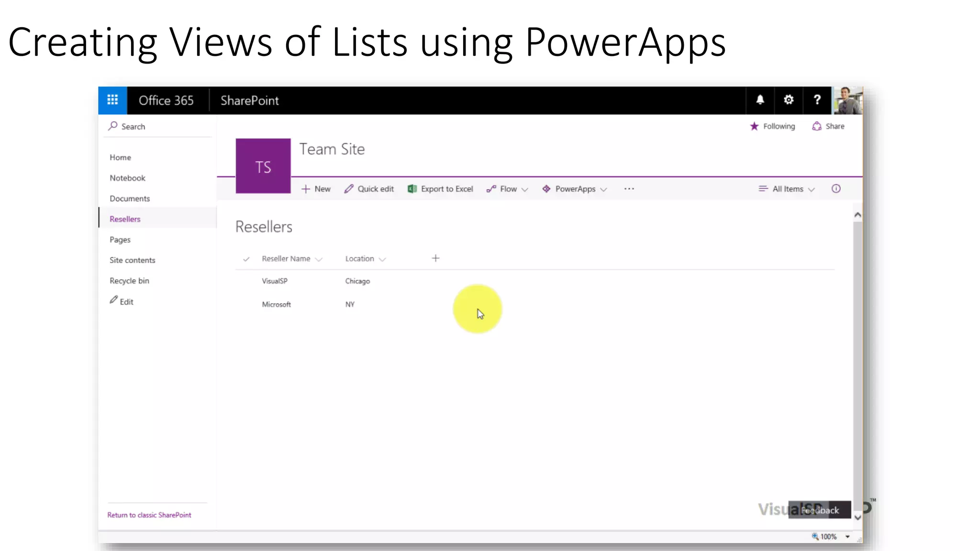
Task: Click the scroll up arrow
Action: point(857,215)
